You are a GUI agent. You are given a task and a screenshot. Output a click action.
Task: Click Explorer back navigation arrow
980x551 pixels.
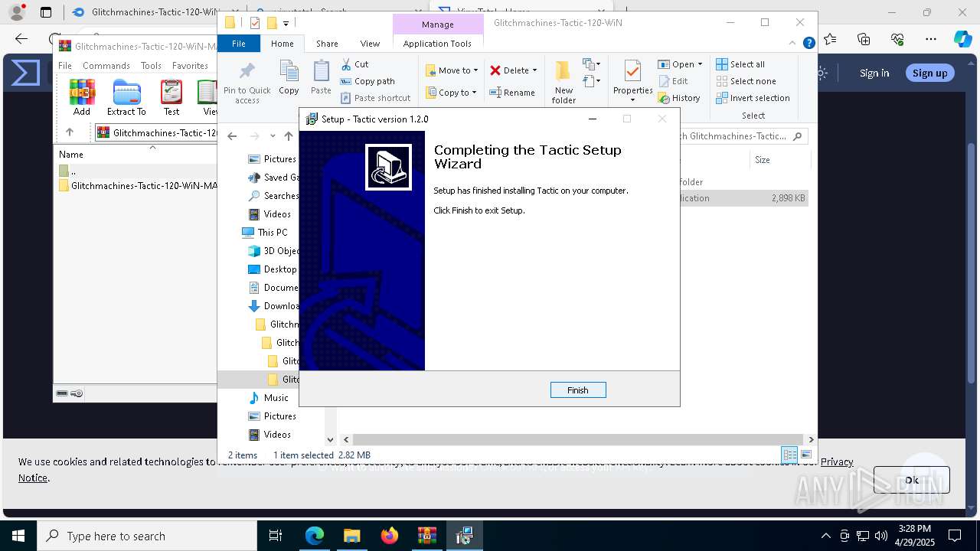click(232, 136)
